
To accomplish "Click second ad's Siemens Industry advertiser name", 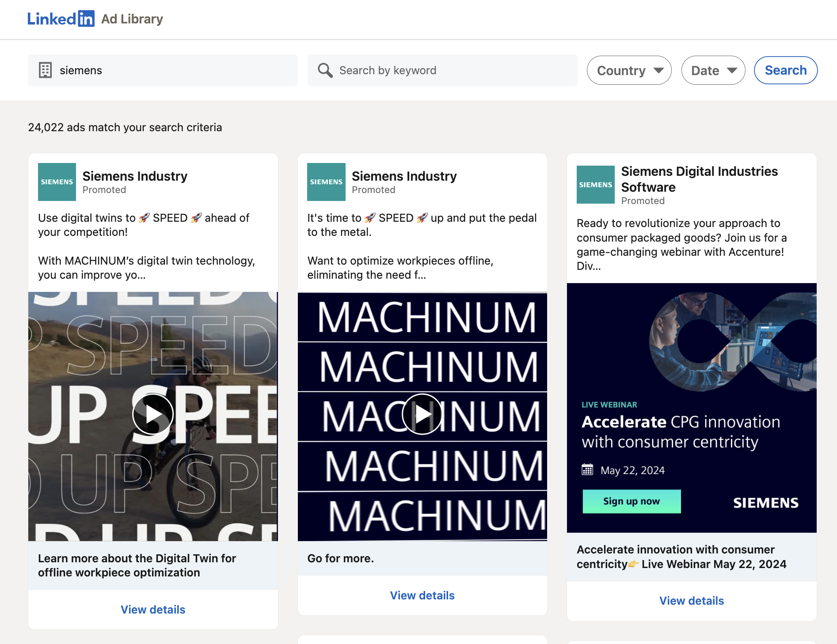I will pos(404,176).
